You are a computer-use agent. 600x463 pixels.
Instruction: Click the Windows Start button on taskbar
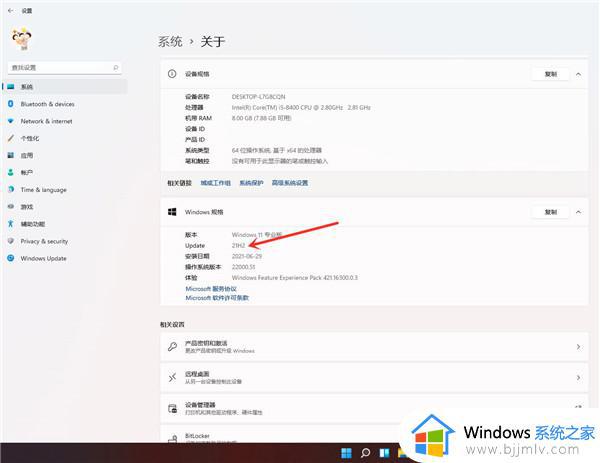(x=346, y=453)
